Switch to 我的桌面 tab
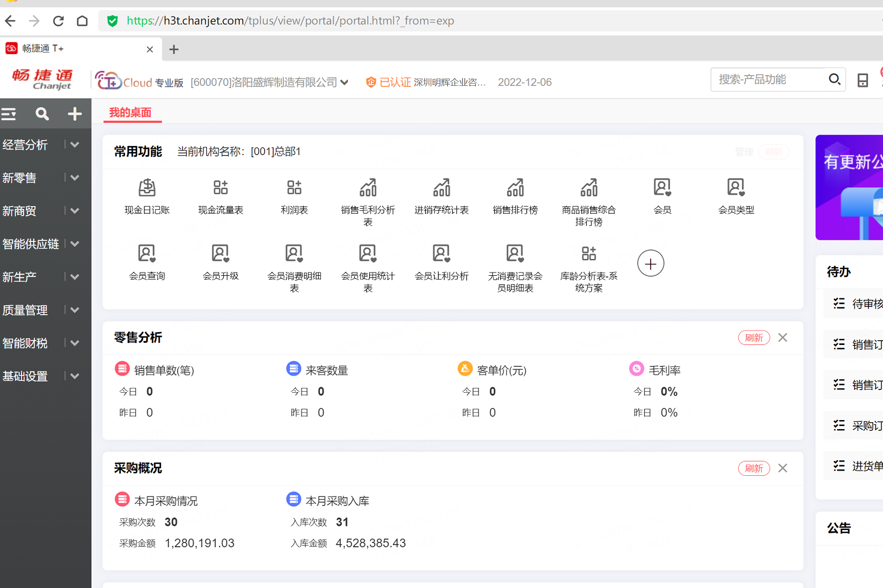The image size is (883, 588). [x=130, y=113]
